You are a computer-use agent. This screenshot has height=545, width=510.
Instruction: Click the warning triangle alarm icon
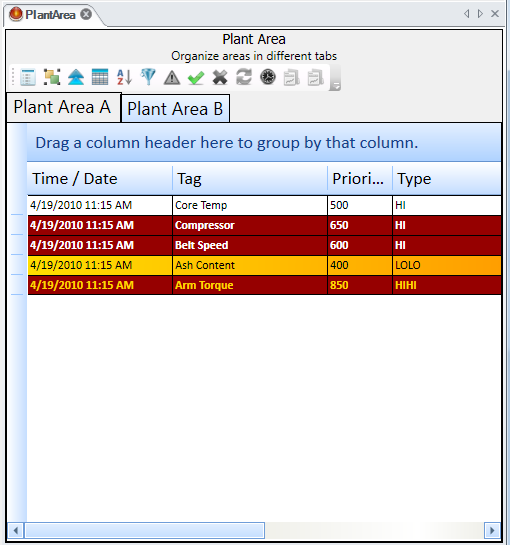172,78
